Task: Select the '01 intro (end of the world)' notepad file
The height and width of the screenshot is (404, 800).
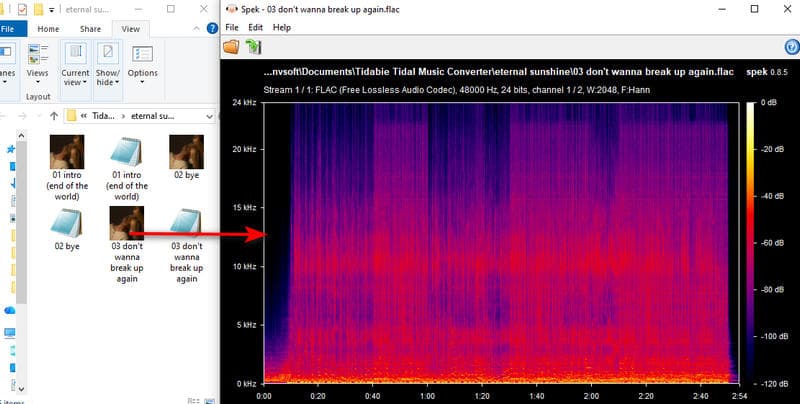Action: (x=127, y=168)
